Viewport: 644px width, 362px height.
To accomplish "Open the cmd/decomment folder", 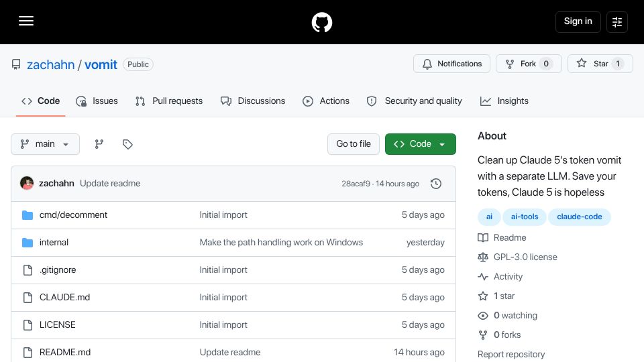I will point(73,215).
